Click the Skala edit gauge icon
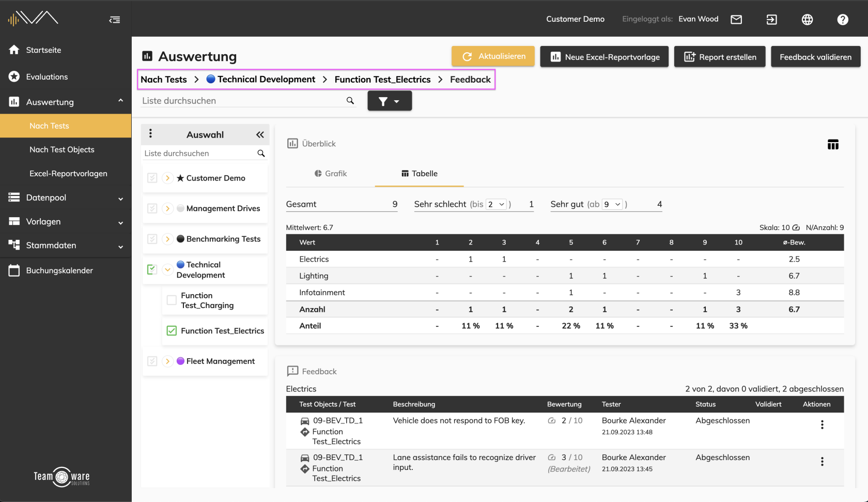This screenshot has width=868, height=502. pos(796,227)
